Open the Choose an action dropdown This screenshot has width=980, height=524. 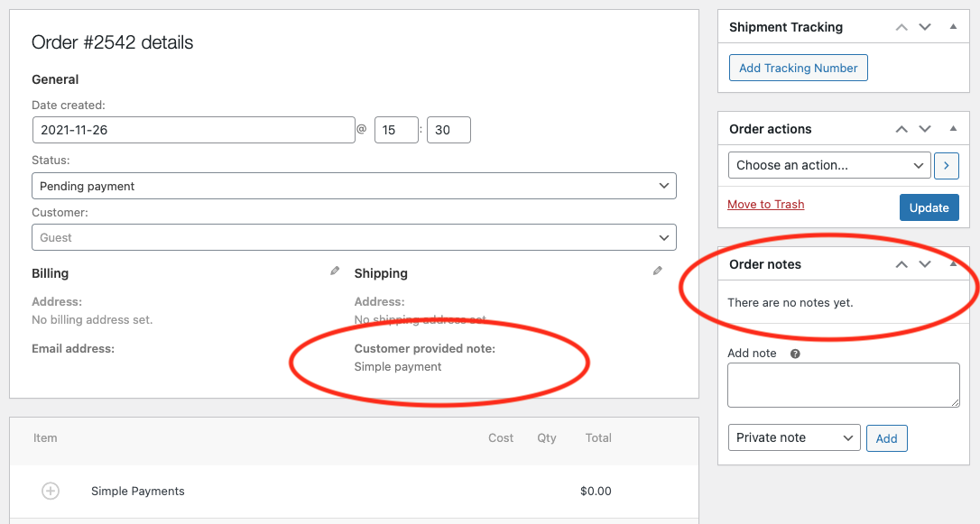[829, 166]
